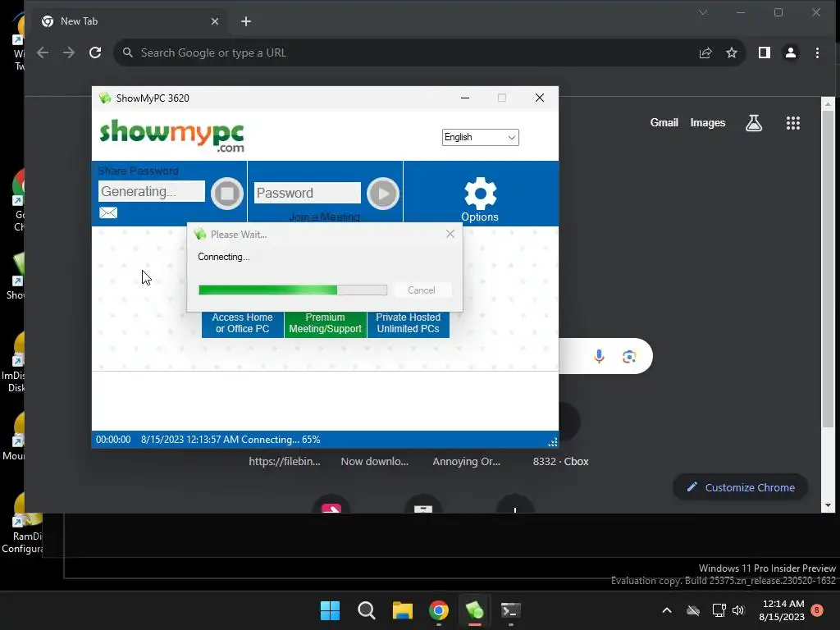Viewport: 840px width, 630px height.
Task: Open terminal from taskbar
Action: click(510, 610)
